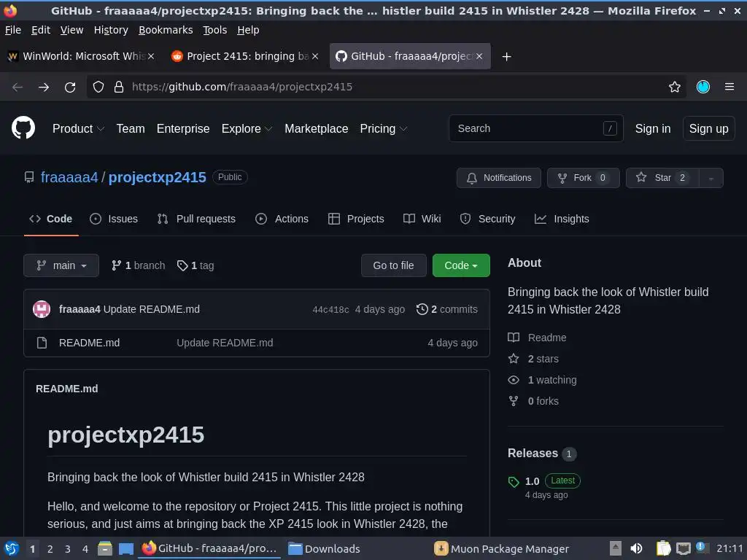Fork the repository

[583, 178]
